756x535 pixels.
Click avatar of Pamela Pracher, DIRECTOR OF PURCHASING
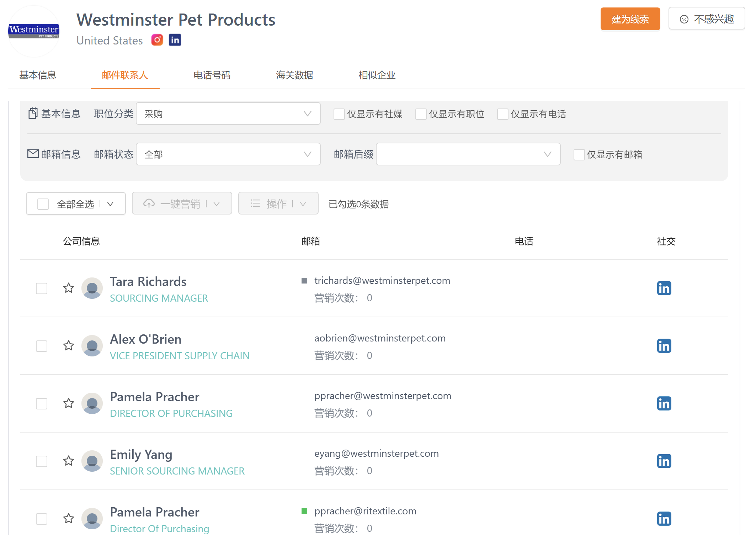(92, 403)
